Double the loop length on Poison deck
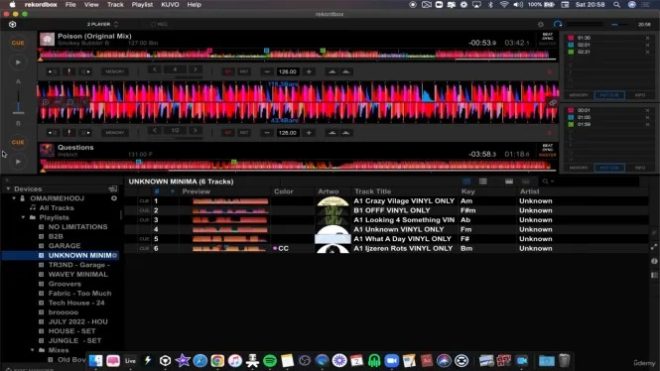660x371 pixels. [195, 69]
